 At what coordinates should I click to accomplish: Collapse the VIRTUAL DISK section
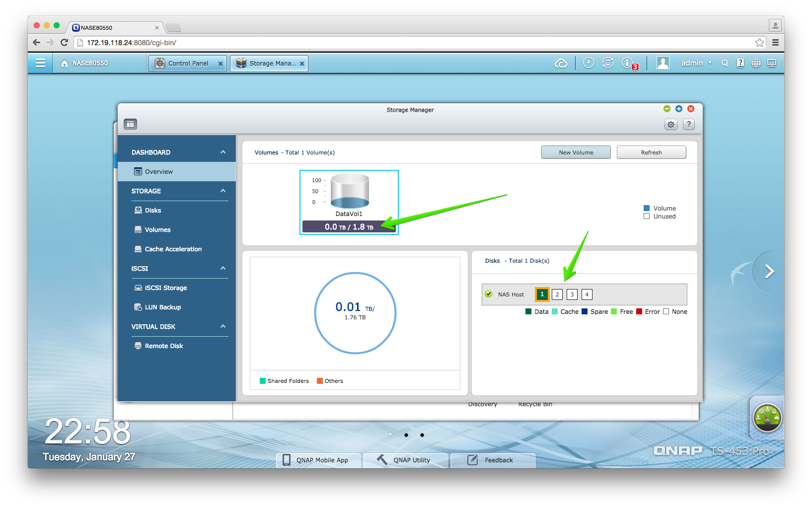[x=223, y=326]
